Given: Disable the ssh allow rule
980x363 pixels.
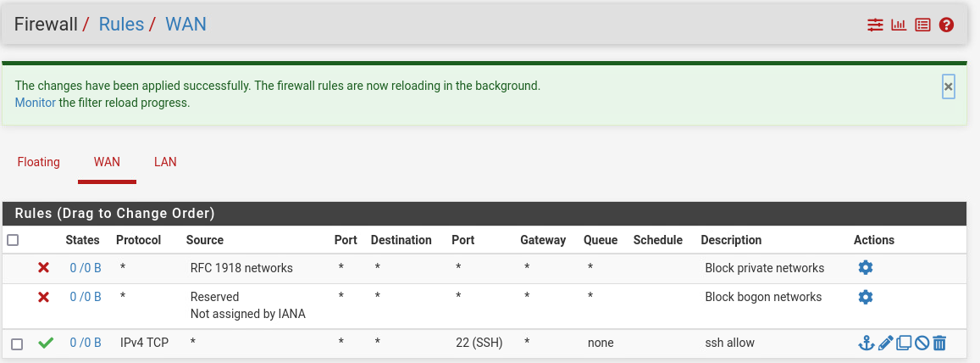Looking at the screenshot, I should click(x=922, y=343).
